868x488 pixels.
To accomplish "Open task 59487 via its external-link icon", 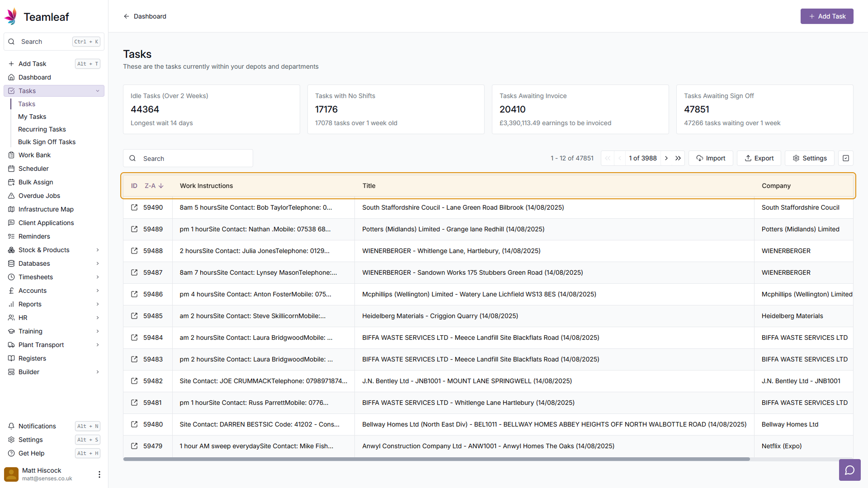I will [134, 272].
